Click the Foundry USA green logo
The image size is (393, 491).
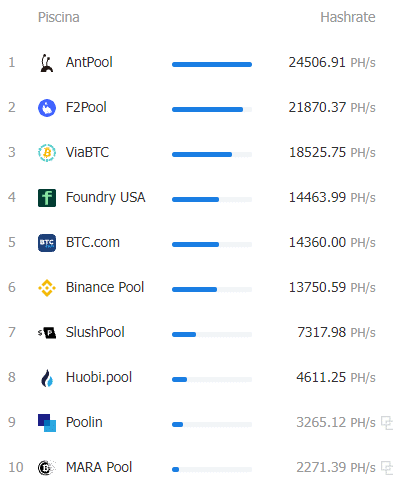(47, 198)
